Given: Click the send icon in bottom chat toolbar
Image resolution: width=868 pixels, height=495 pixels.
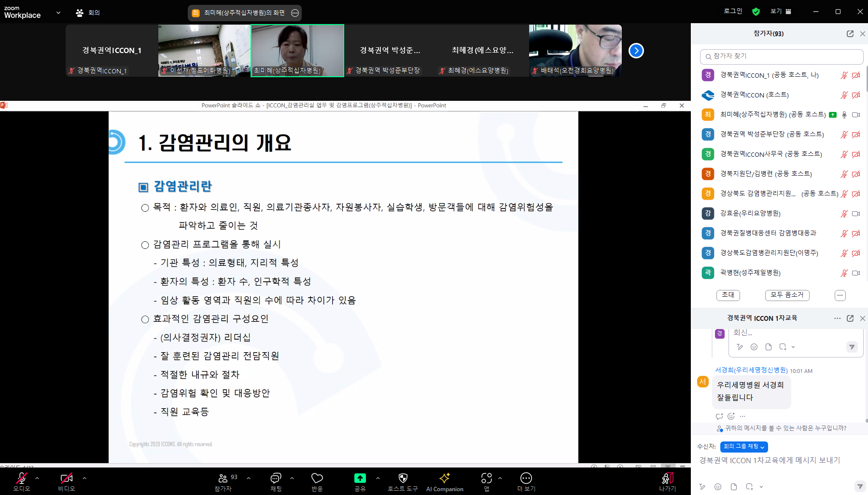Looking at the screenshot, I should point(859,486).
